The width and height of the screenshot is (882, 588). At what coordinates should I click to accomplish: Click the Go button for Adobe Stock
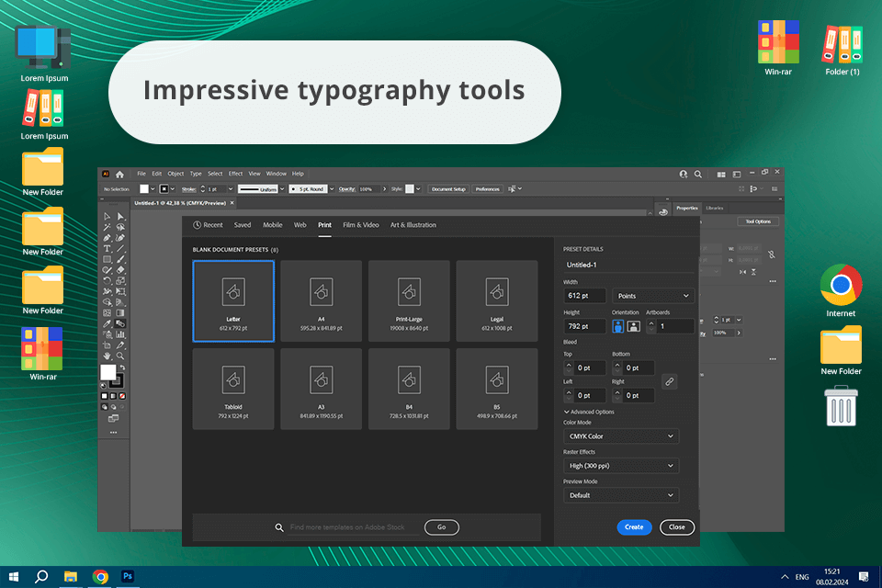click(442, 527)
